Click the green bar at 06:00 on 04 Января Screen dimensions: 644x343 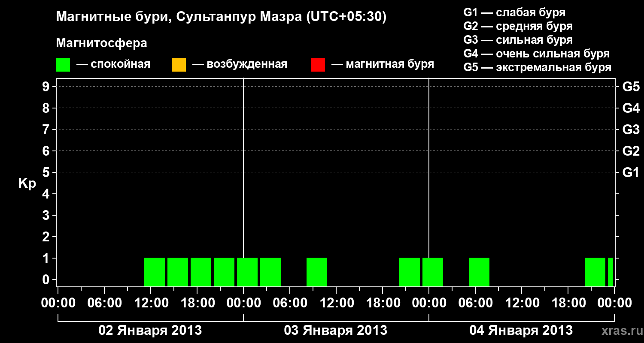point(479,272)
